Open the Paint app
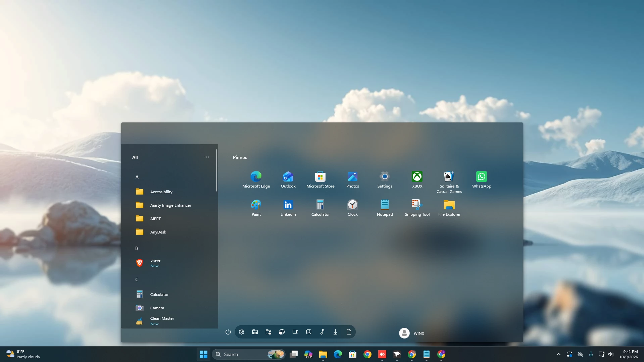The image size is (644, 362). [x=256, y=208]
